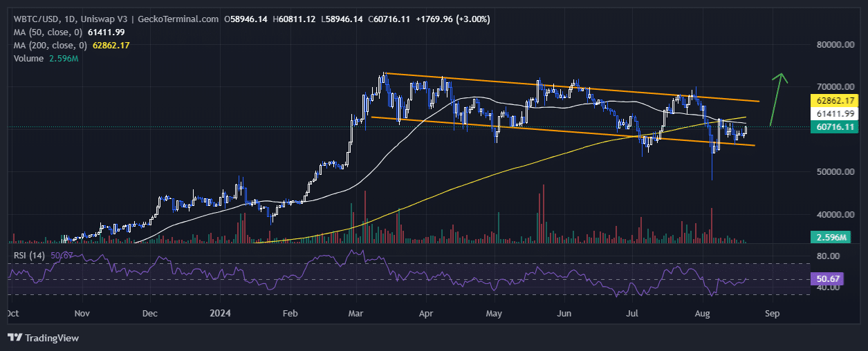Viewport: 868px width, 351px height.
Task: Click the TradingView logo link
Action: (x=43, y=338)
